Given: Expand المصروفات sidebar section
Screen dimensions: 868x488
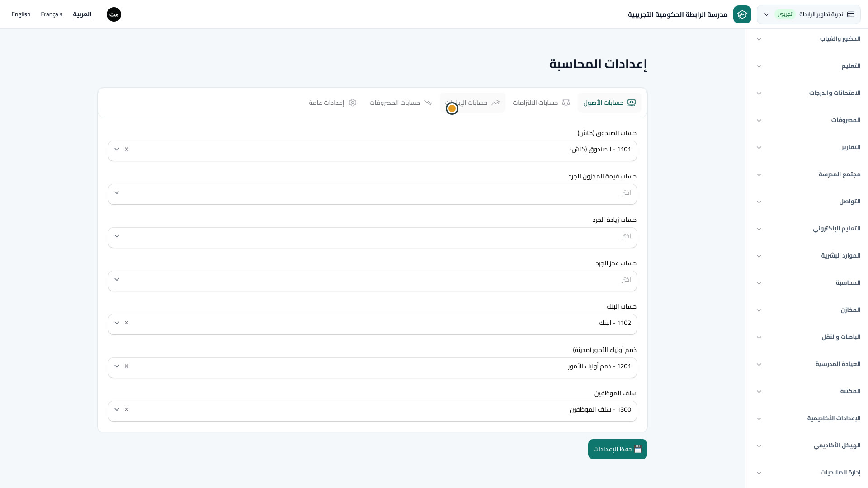Looking at the screenshot, I should click(808, 120).
